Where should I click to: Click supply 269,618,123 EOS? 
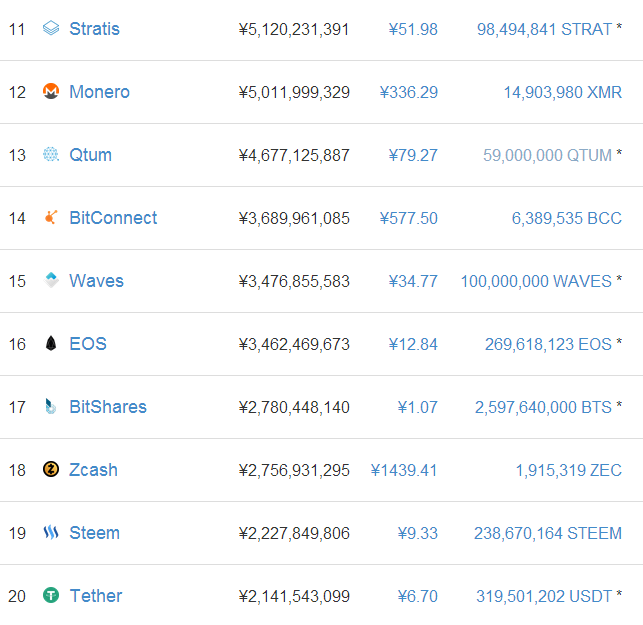[548, 344]
